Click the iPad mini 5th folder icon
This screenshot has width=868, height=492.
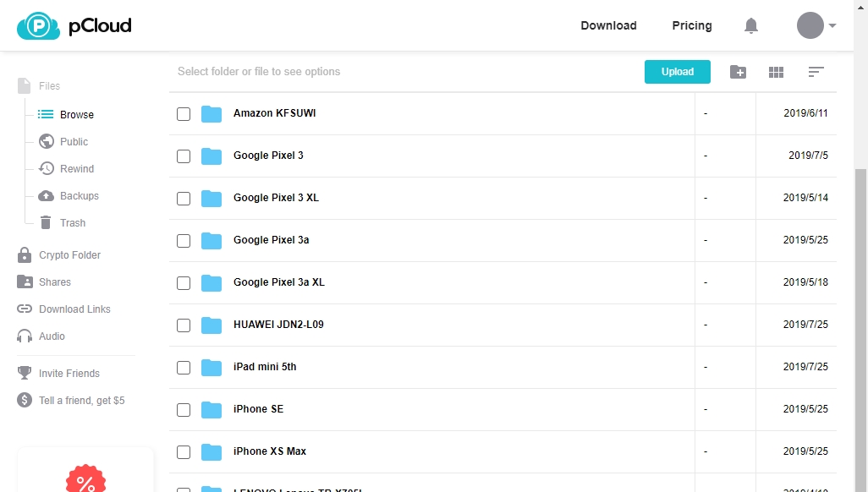tap(212, 368)
